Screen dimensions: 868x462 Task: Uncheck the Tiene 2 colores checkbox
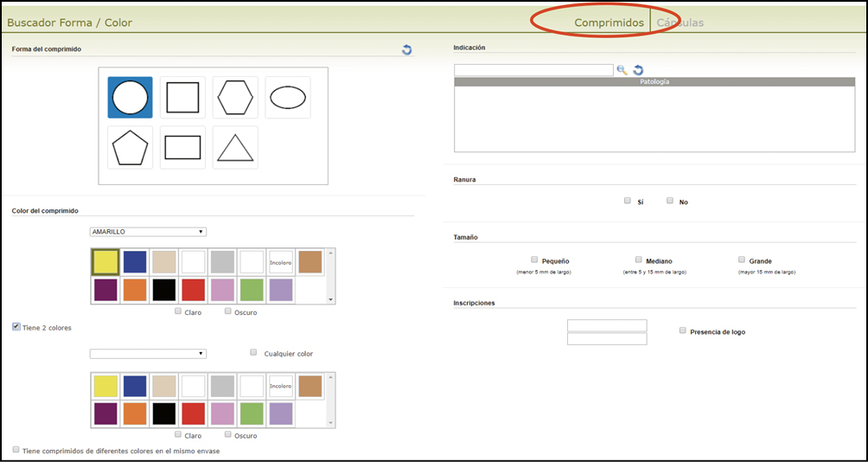(16, 327)
